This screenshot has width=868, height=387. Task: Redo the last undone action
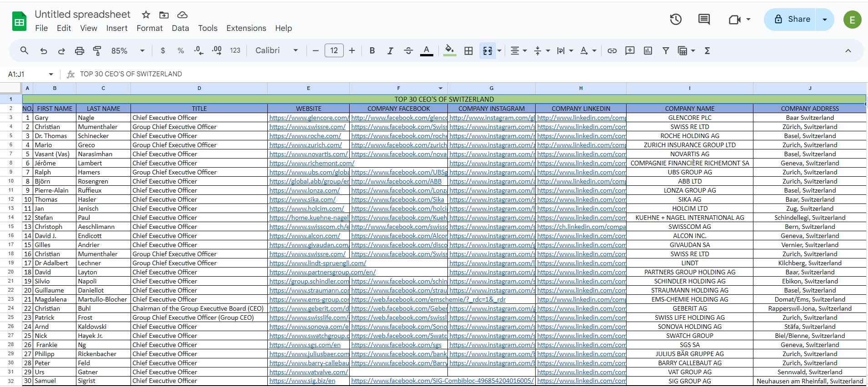coord(61,51)
